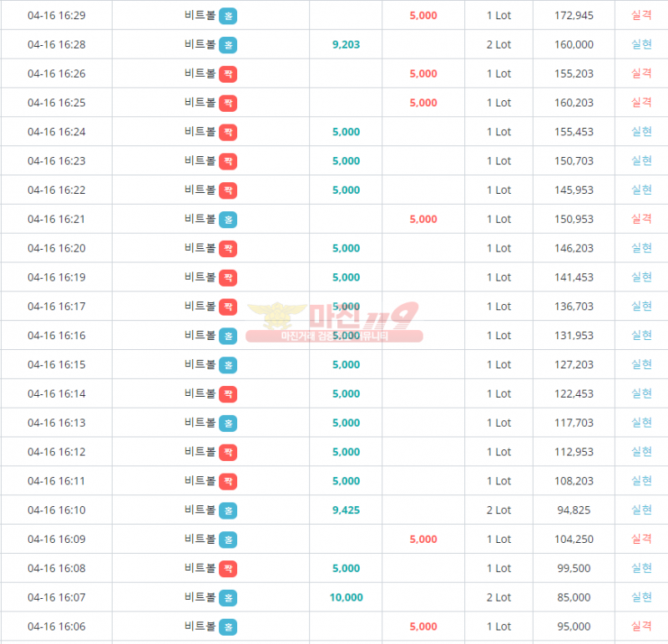This screenshot has height=644, width=668.
Task: Open the 실현 status in the 16:28 row
Action: pyautogui.click(x=641, y=44)
